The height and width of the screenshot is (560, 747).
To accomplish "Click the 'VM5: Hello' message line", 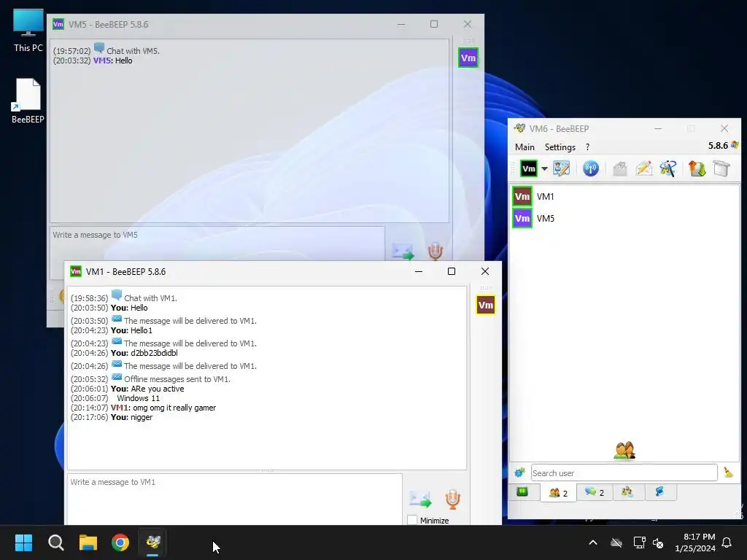I will tap(93, 61).
